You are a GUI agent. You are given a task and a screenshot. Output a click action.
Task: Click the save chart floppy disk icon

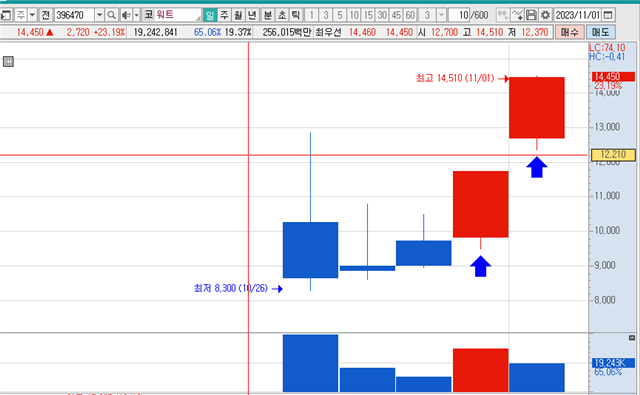pyautogui.click(x=531, y=16)
